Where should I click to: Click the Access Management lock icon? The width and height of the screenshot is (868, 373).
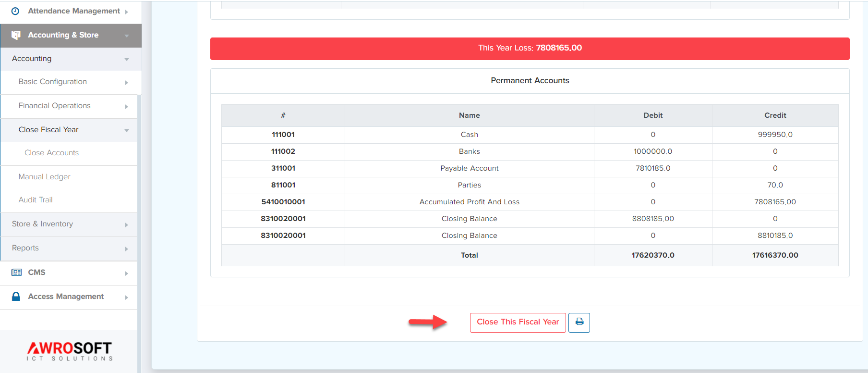click(x=16, y=297)
